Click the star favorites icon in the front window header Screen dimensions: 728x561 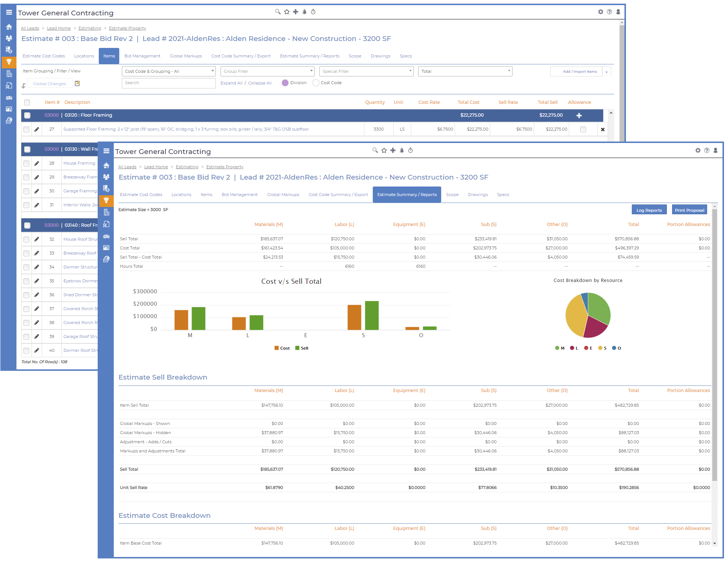tap(384, 150)
